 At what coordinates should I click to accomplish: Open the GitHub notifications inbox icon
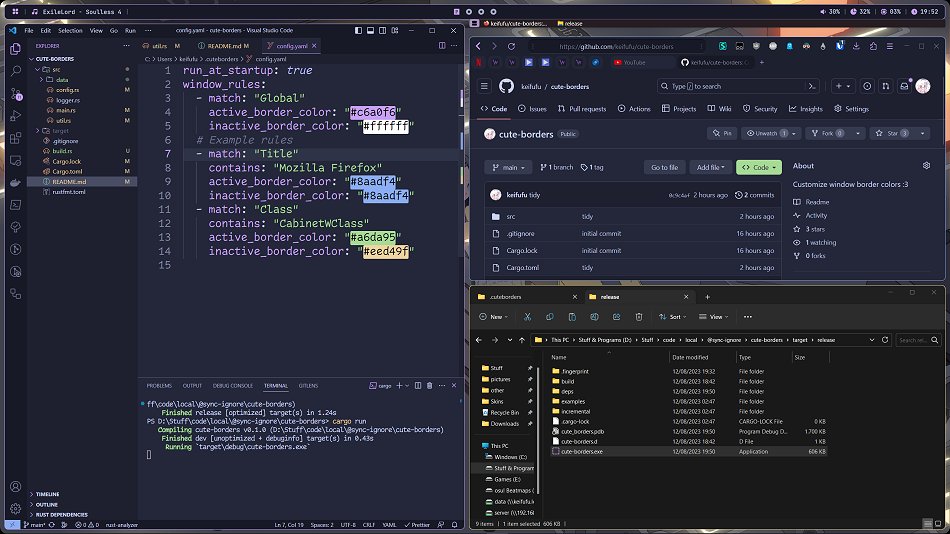tap(903, 87)
